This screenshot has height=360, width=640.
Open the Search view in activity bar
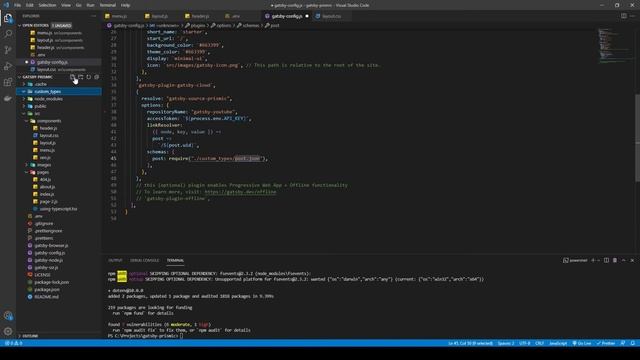coord(8,34)
